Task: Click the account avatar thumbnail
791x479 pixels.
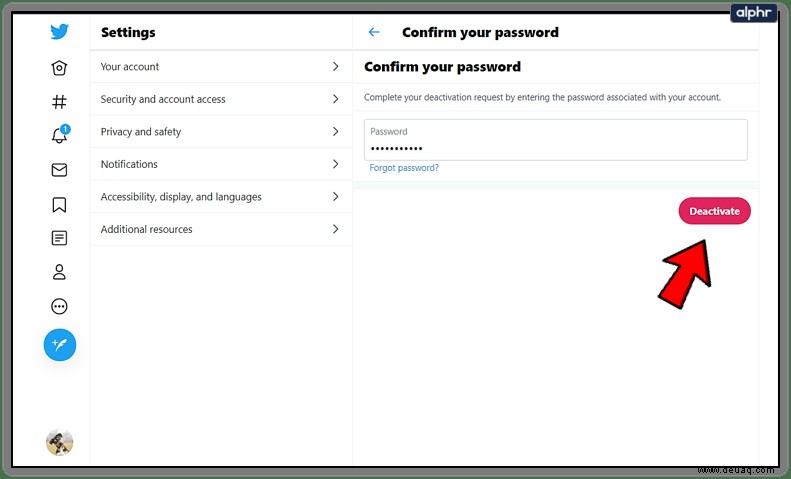Action: [60, 443]
